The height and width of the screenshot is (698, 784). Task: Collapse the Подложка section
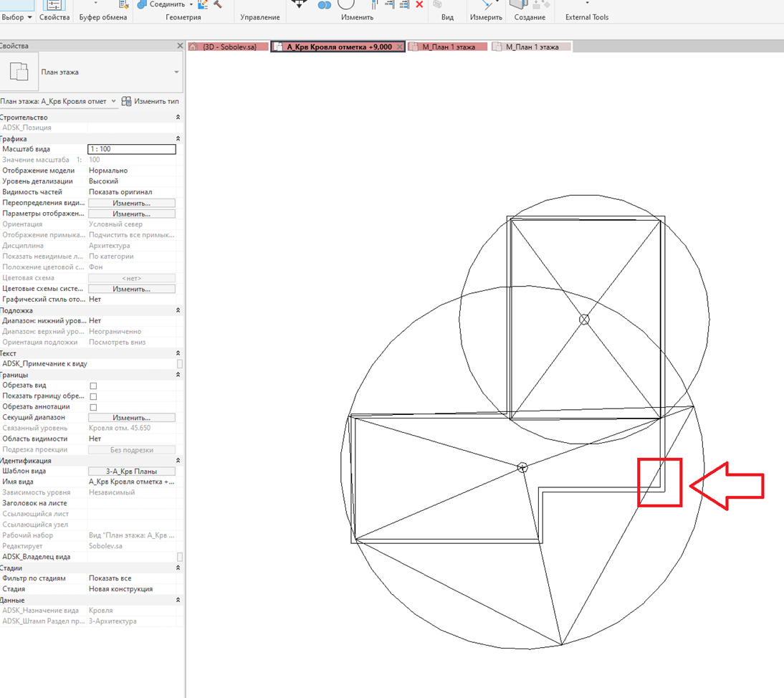coord(178,310)
